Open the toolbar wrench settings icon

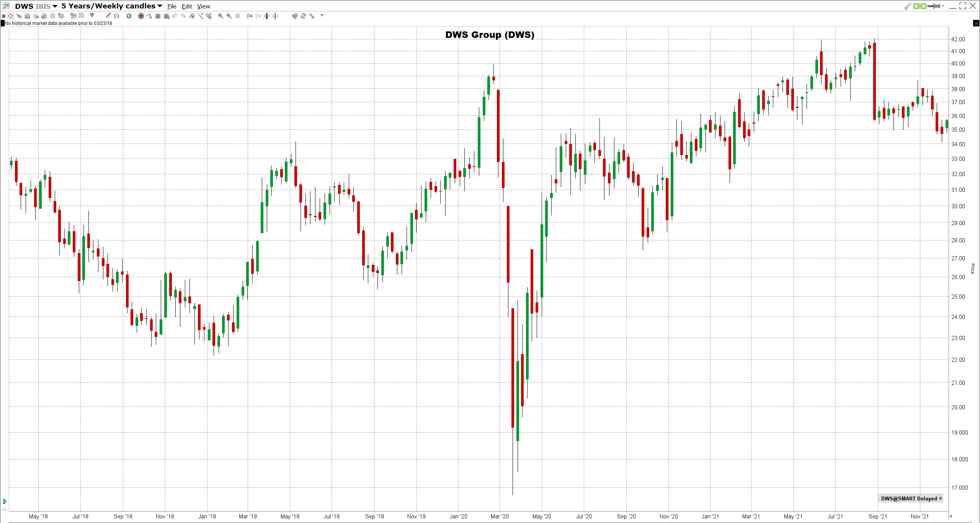[x=312, y=16]
